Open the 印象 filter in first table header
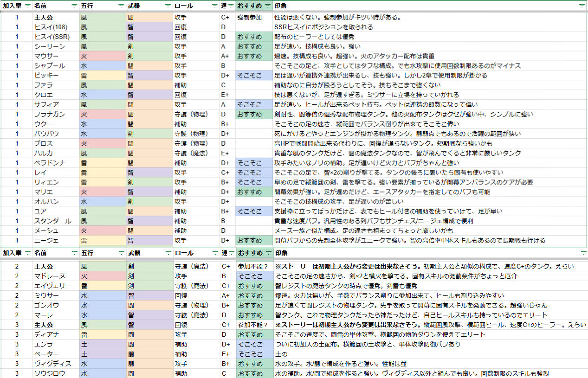Image resolution: width=588 pixels, height=378 pixels. pyautogui.click(x=582, y=6)
